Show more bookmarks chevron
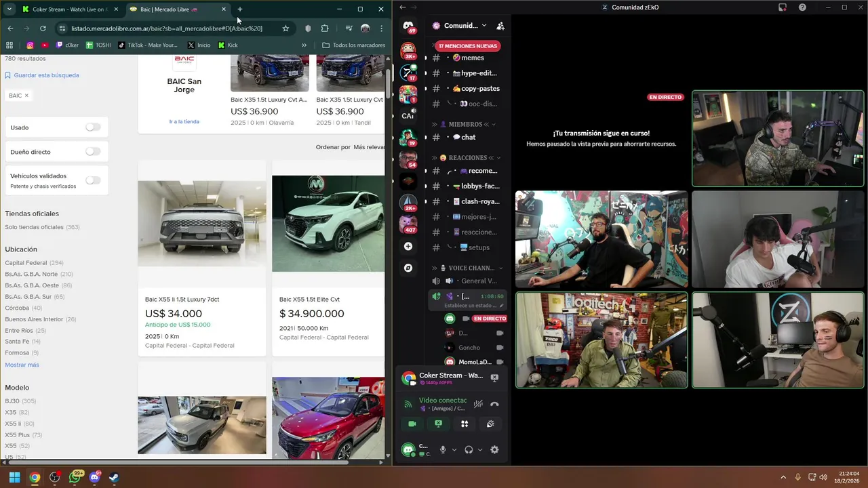 click(x=304, y=45)
